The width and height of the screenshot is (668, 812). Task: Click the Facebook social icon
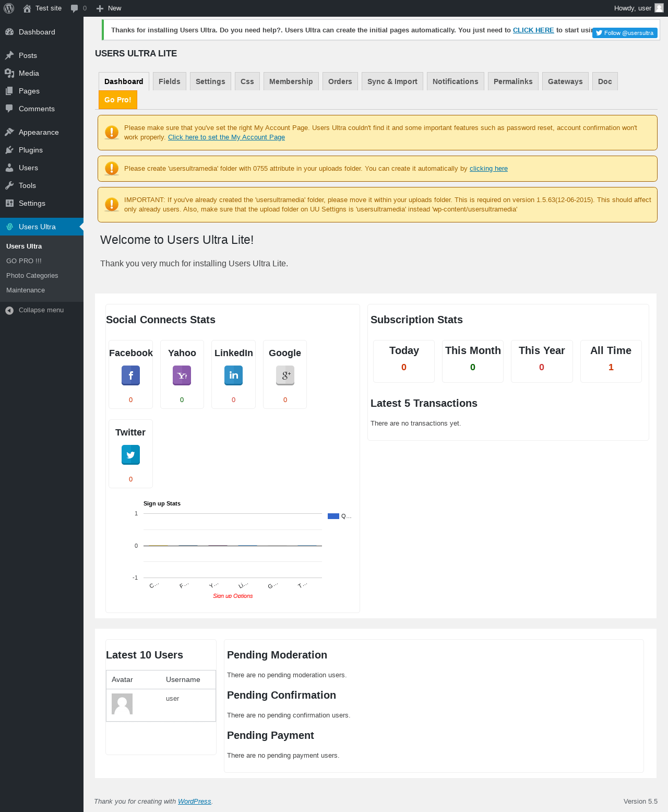[130, 375]
